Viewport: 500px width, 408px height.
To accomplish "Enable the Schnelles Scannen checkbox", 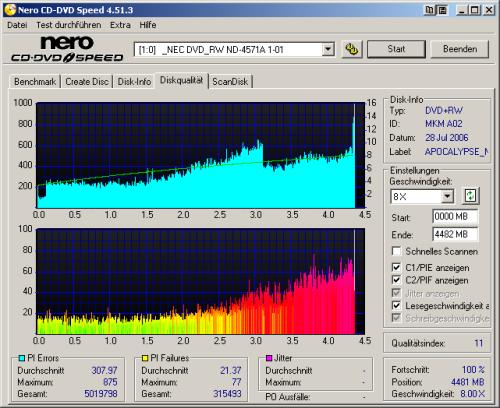I will [396, 251].
